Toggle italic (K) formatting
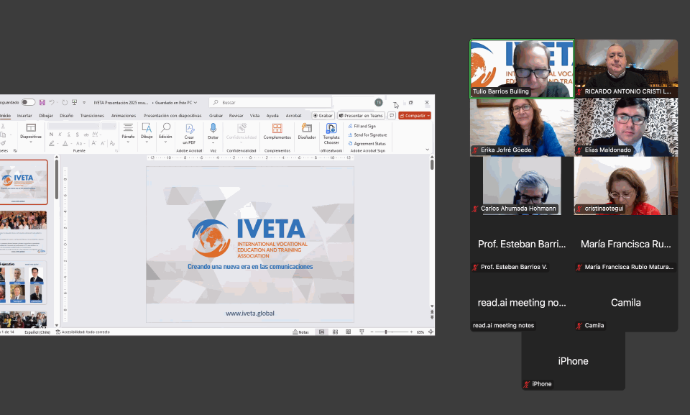Viewport: 690px width, 415px height. (60, 135)
